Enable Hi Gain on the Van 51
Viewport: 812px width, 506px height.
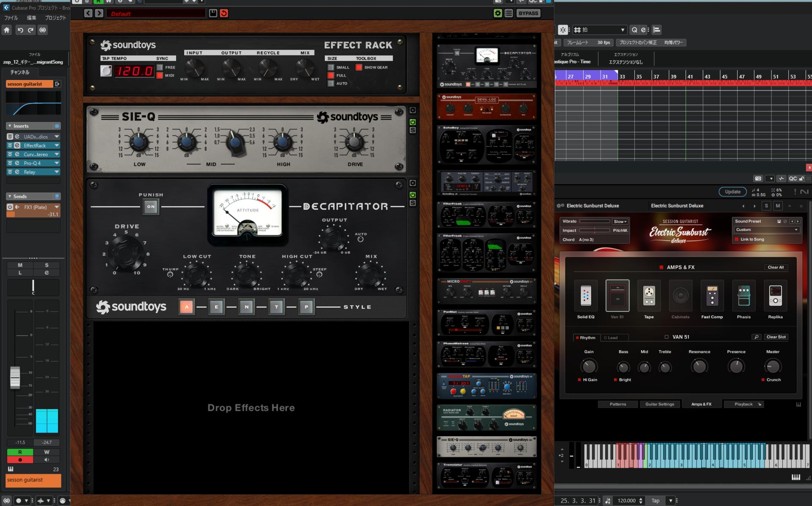tap(579, 379)
